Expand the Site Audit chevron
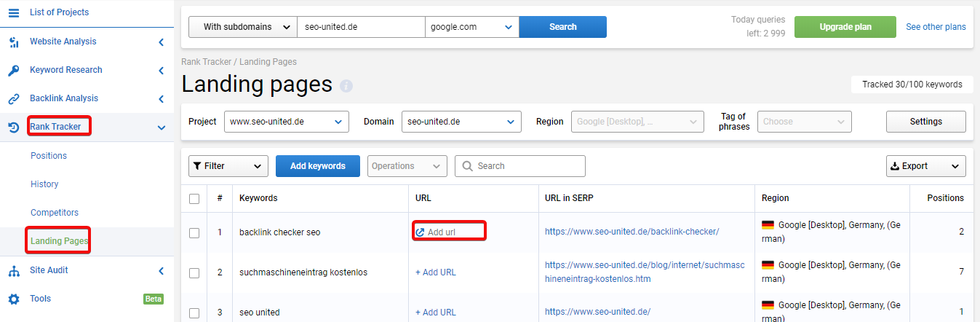This screenshot has height=322, width=980. coord(161,271)
